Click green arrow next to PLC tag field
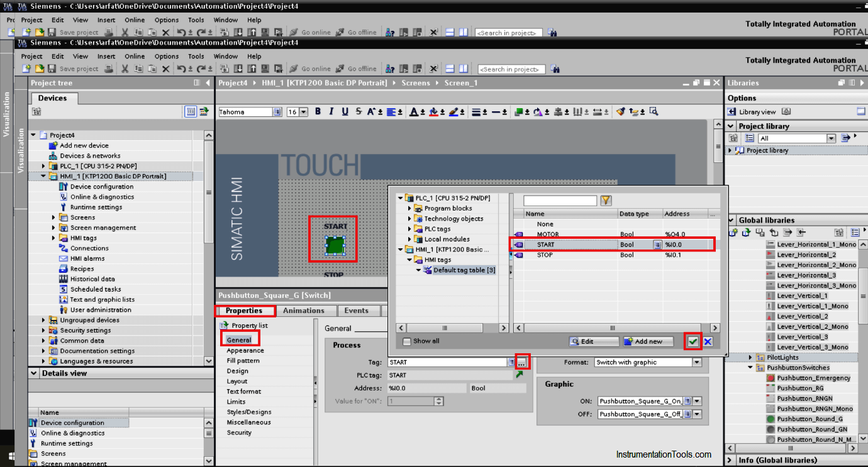The width and height of the screenshot is (868, 467). (x=520, y=375)
